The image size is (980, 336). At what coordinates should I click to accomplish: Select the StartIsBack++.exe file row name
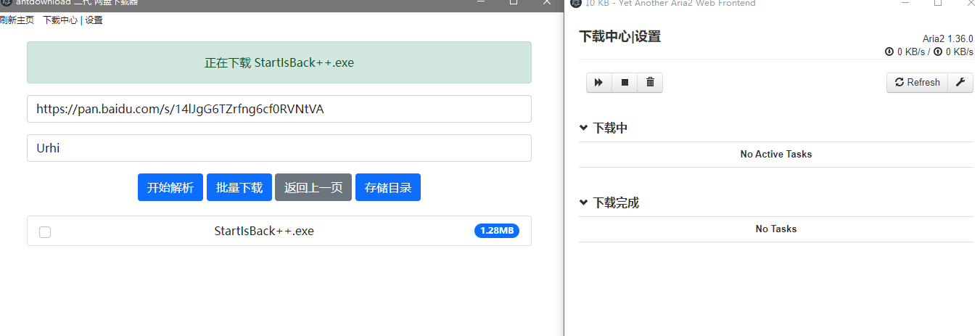(x=264, y=231)
